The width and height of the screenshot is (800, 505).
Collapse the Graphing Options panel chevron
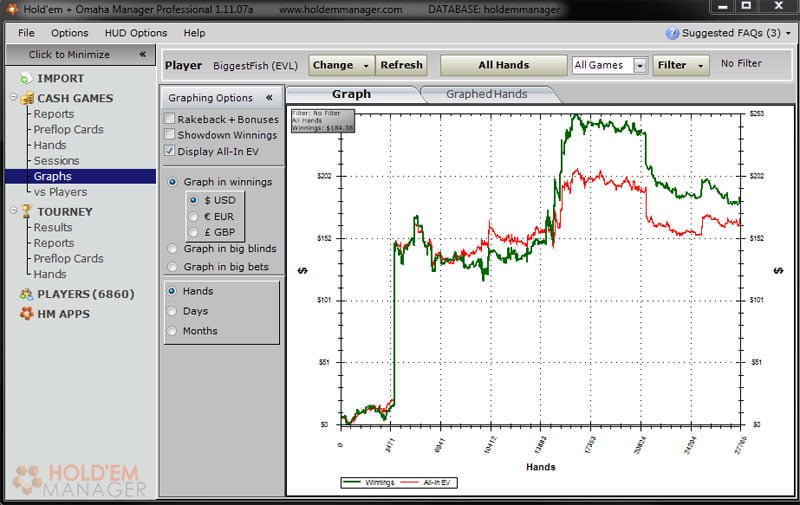click(x=269, y=97)
